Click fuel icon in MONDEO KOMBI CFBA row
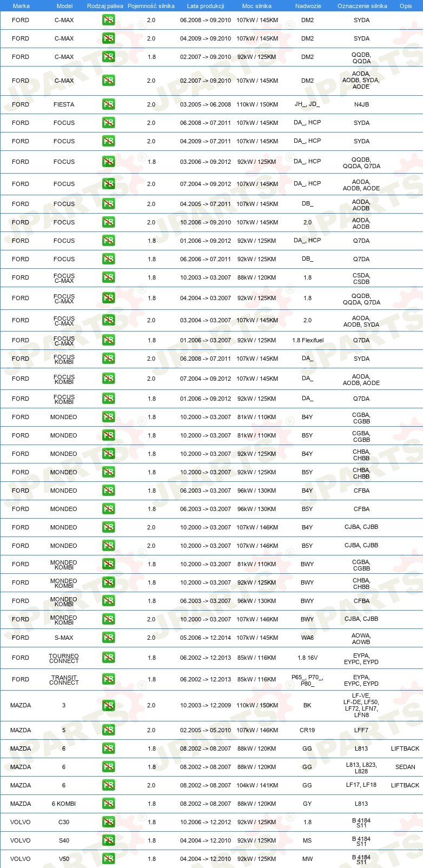Image resolution: width=423 pixels, height=868 pixels. [108, 601]
